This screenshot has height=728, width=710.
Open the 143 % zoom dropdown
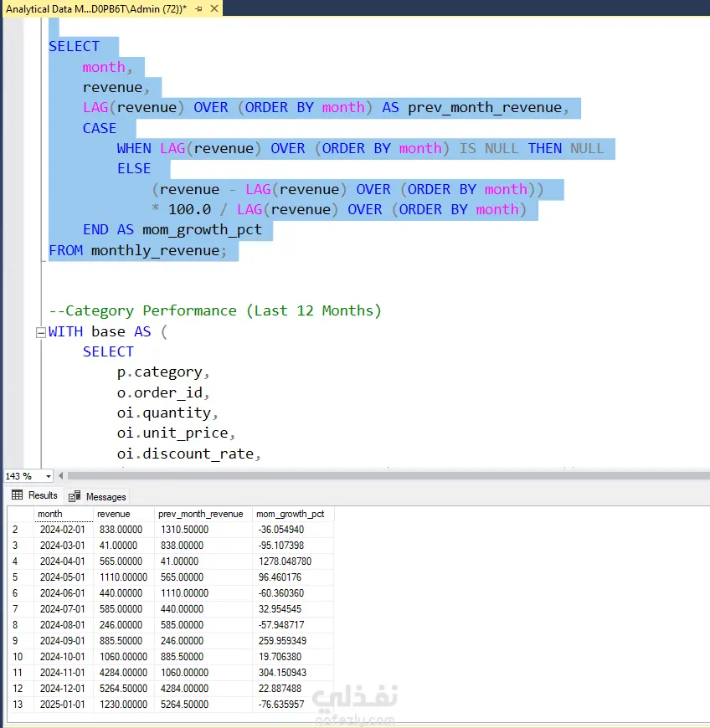pyautogui.click(x=49, y=476)
